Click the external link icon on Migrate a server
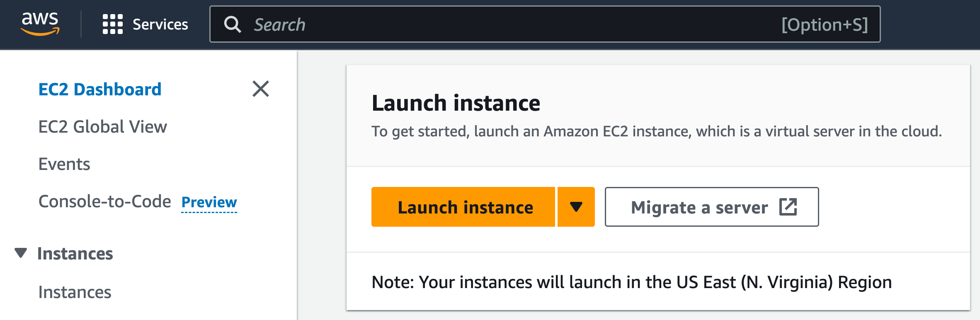The height and width of the screenshot is (320, 980). pos(788,206)
